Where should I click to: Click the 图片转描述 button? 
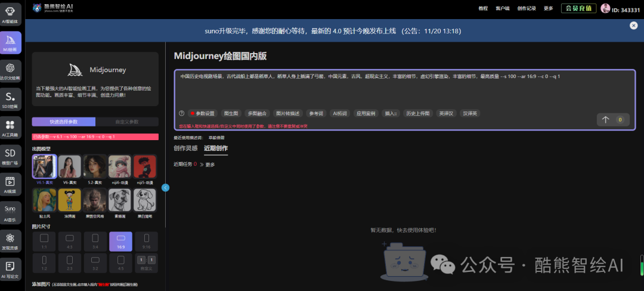(x=288, y=113)
